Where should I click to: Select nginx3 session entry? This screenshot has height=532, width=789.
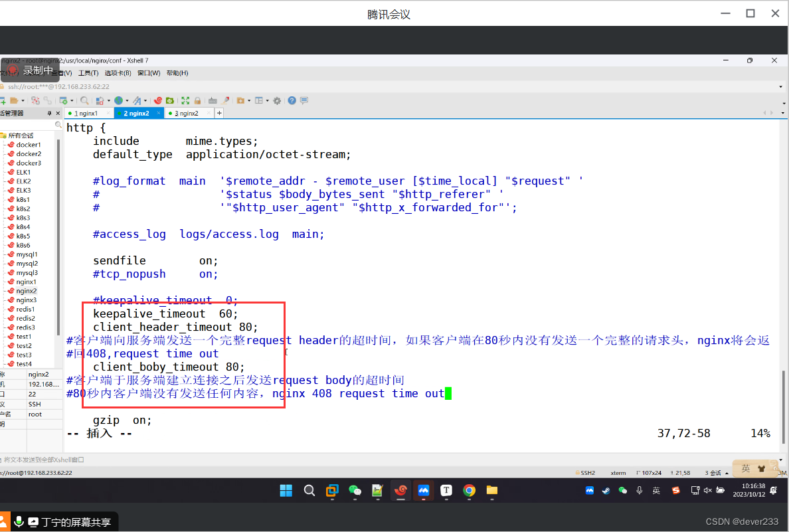(x=26, y=300)
